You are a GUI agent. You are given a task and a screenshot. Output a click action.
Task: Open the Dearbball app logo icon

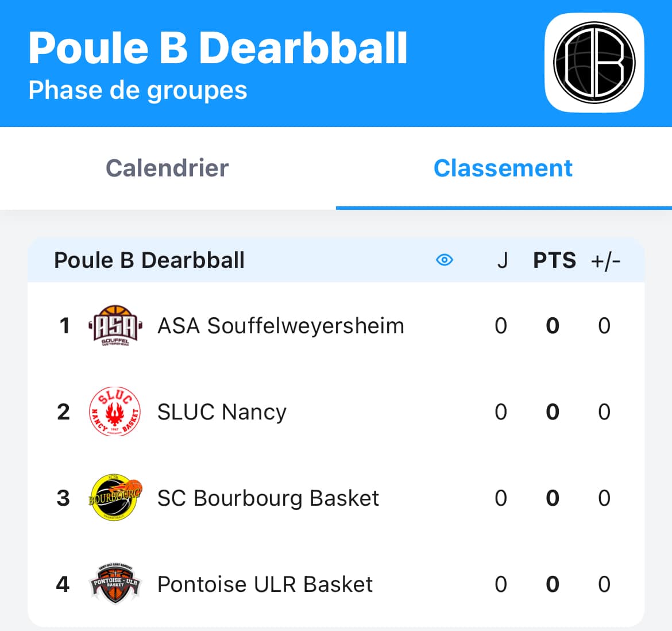[594, 62]
